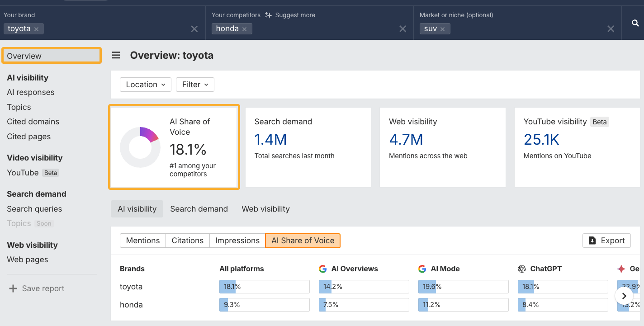Open the Filter dropdown

click(195, 85)
